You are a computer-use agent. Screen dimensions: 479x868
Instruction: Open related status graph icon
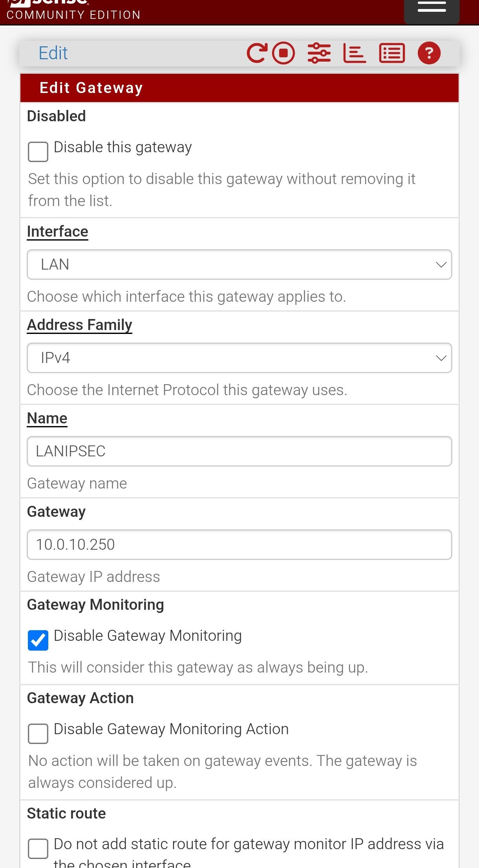[355, 53]
